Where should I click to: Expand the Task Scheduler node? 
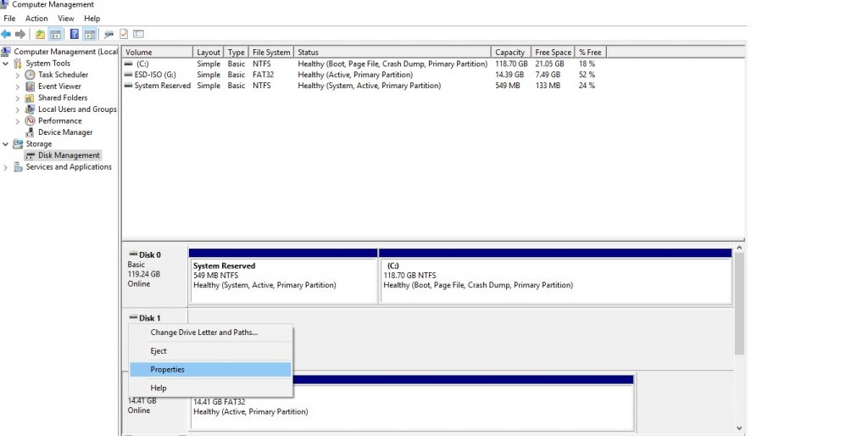pos(18,75)
